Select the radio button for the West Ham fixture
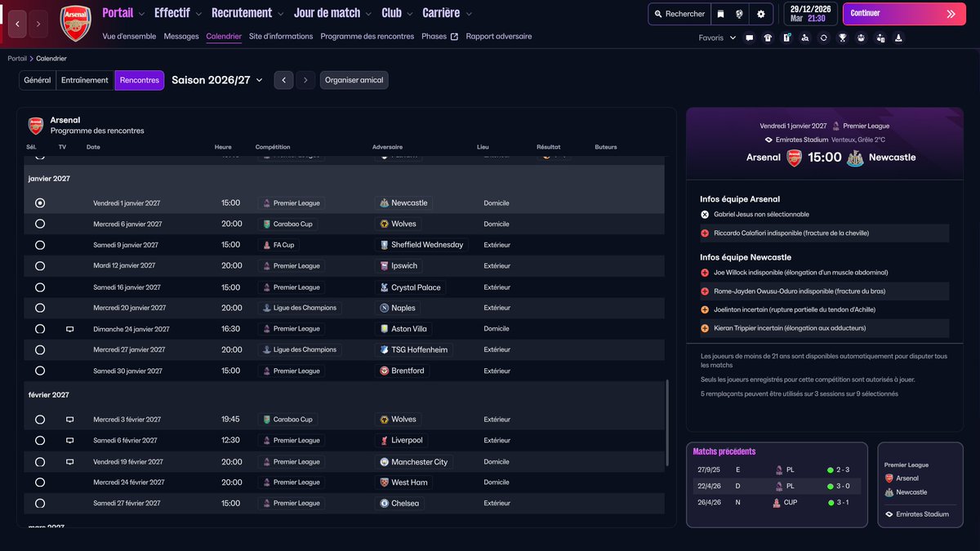The height and width of the screenshot is (551, 980). coord(40,482)
